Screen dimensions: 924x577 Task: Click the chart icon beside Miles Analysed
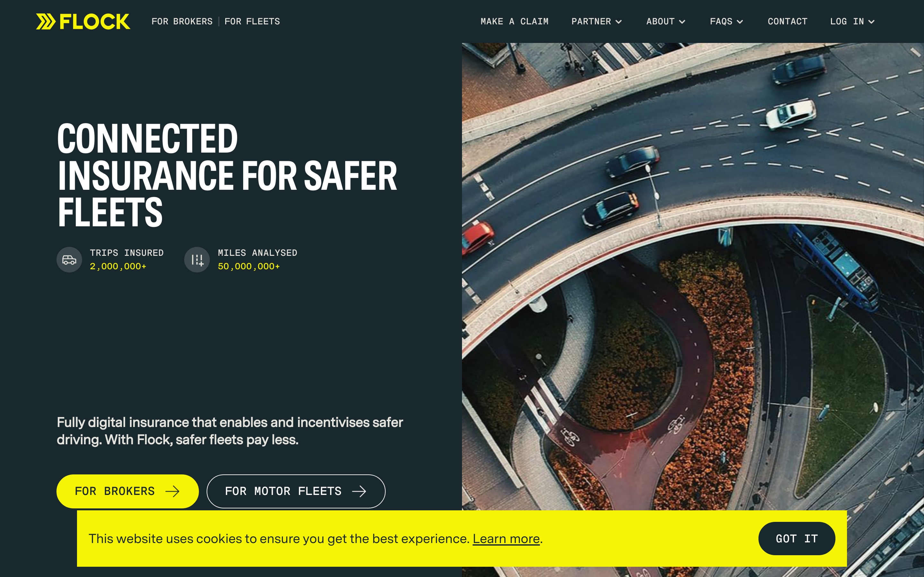pos(197,260)
